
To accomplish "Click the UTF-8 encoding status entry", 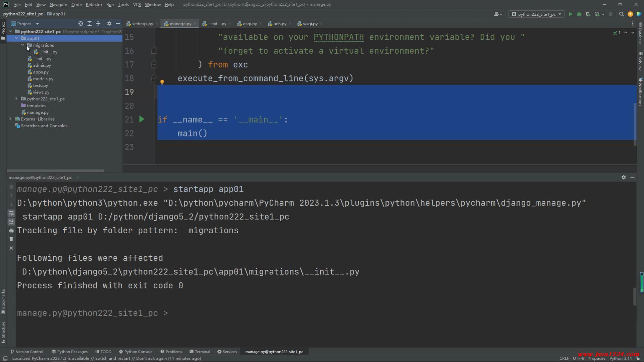I will click(x=579, y=358).
